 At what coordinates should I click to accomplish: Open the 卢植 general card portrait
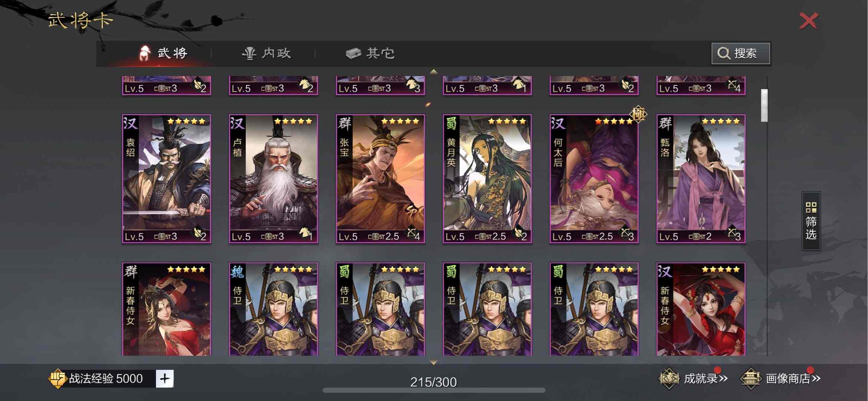pyautogui.click(x=274, y=179)
